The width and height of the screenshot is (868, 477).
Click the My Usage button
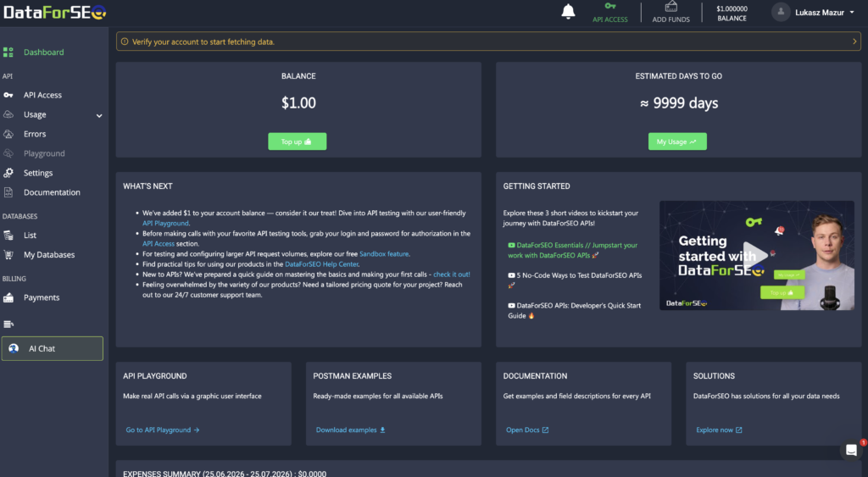[677, 141]
